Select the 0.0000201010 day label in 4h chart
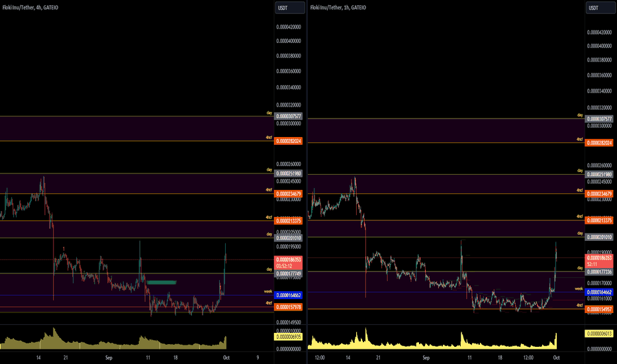Viewport: 617px width, 364px height. [x=289, y=238]
